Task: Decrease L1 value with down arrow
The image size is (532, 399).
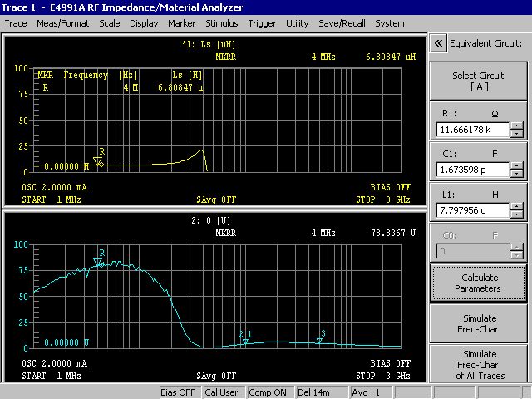Action: [517, 215]
